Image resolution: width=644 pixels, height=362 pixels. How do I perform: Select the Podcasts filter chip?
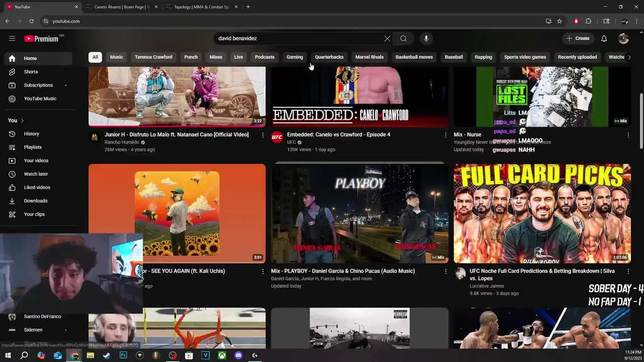[x=265, y=57]
